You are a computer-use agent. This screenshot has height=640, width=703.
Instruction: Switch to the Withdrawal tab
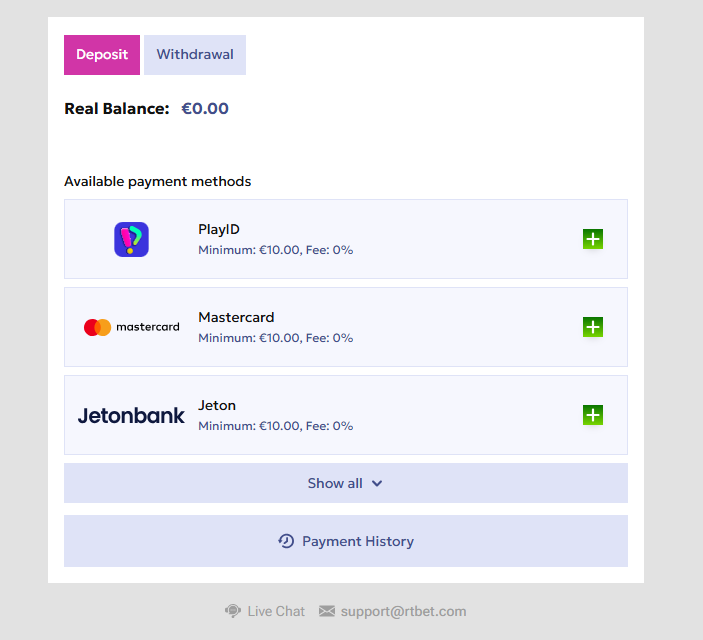(195, 55)
